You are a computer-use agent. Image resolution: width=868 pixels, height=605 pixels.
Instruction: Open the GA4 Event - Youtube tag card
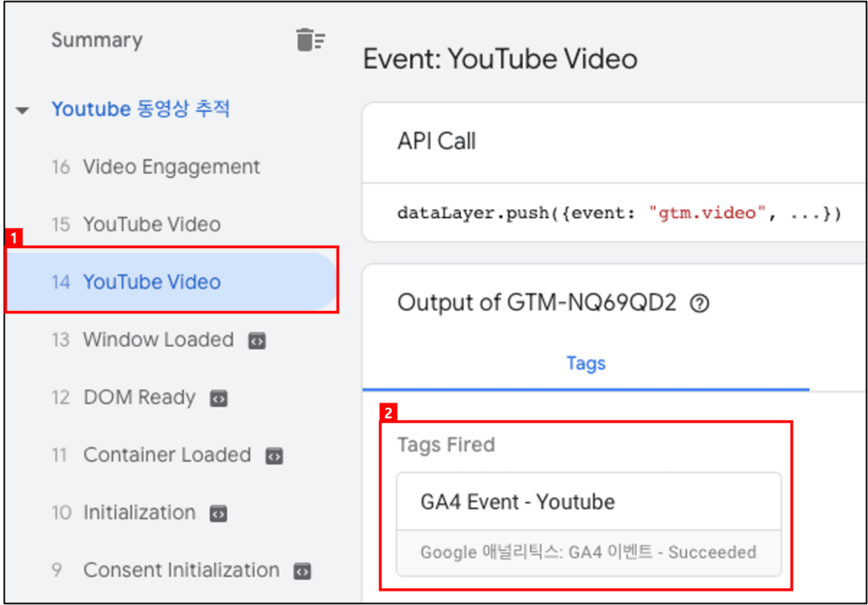coord(589,524)
